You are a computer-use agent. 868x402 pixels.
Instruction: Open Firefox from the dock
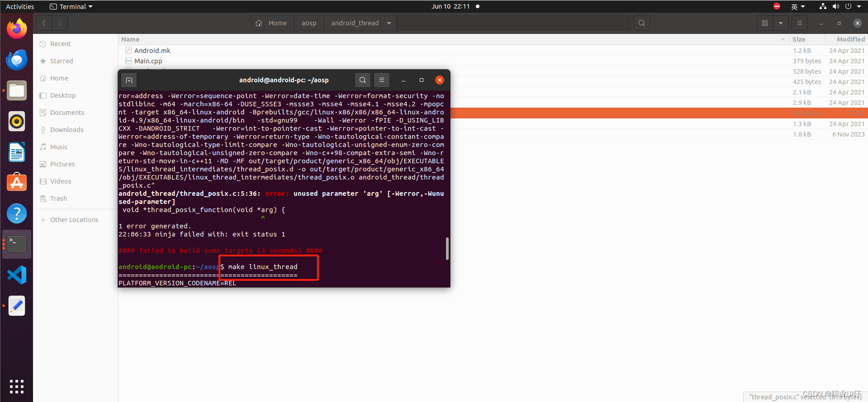coord(17,29)
